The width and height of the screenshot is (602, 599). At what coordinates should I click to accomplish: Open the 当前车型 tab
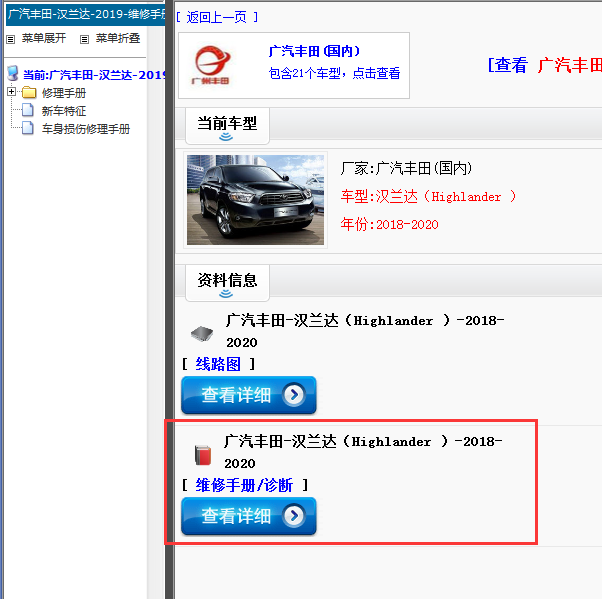click(227, 126)
